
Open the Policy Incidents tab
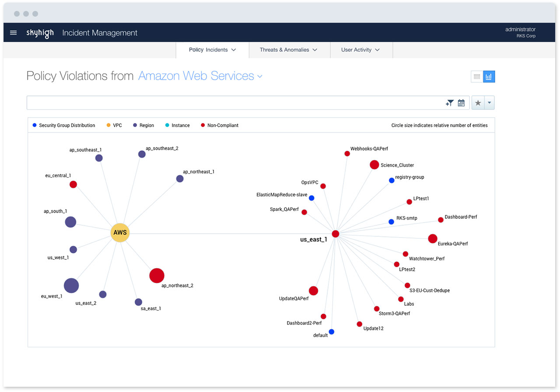pyautogui.click(x=212, y=50)
